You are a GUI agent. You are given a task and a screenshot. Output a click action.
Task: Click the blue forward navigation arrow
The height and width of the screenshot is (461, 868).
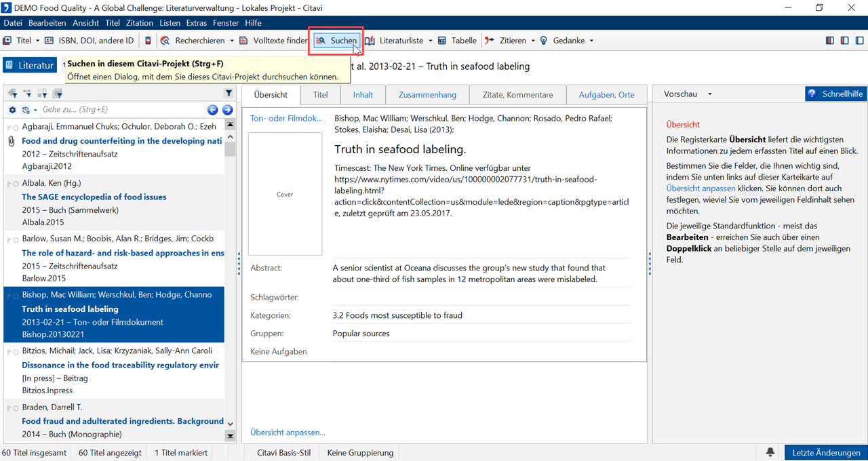(227, 110)
